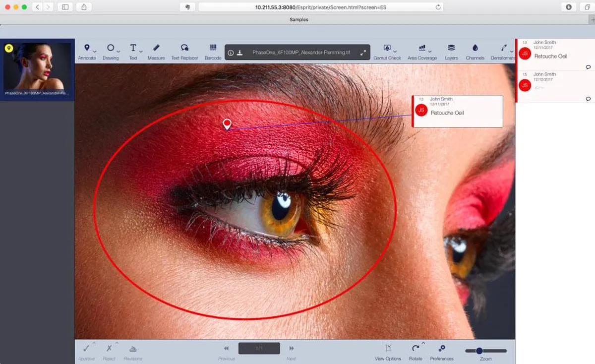
Task: Reload the page in Safari
Action: point(438,7)
